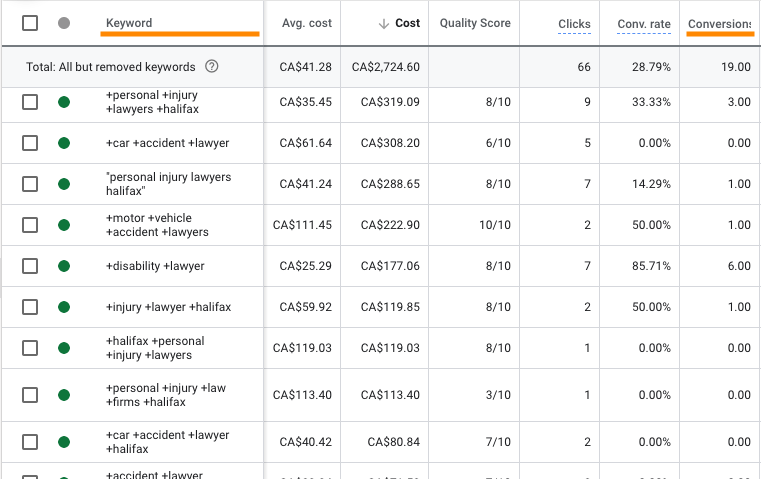Tick the +disability +lawyer checkbox
The image size is (761, 479).
pyautogui.click(x=30, y=266)
